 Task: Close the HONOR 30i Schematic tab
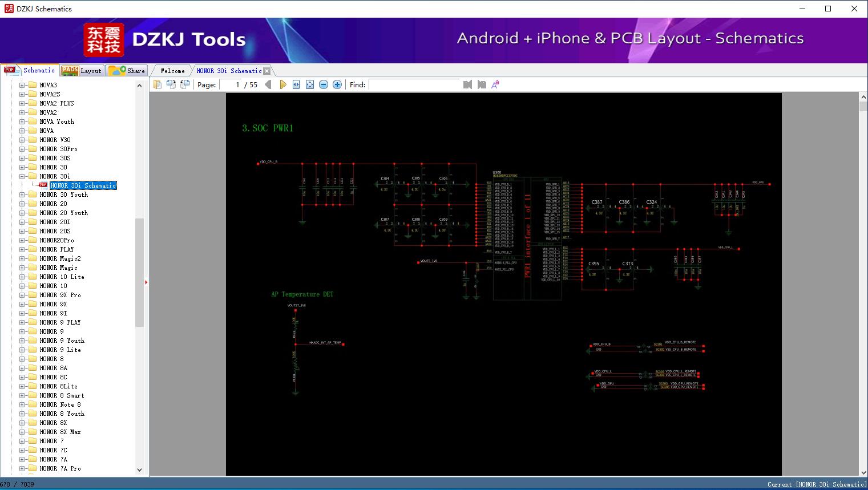point(267,71)
